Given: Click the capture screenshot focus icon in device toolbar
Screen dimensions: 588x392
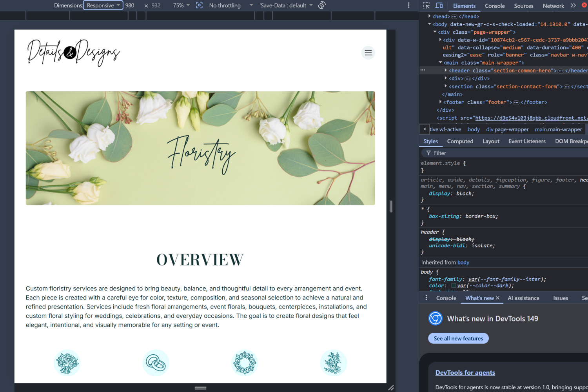Looking at the screenshot, I should pos(199,5).
